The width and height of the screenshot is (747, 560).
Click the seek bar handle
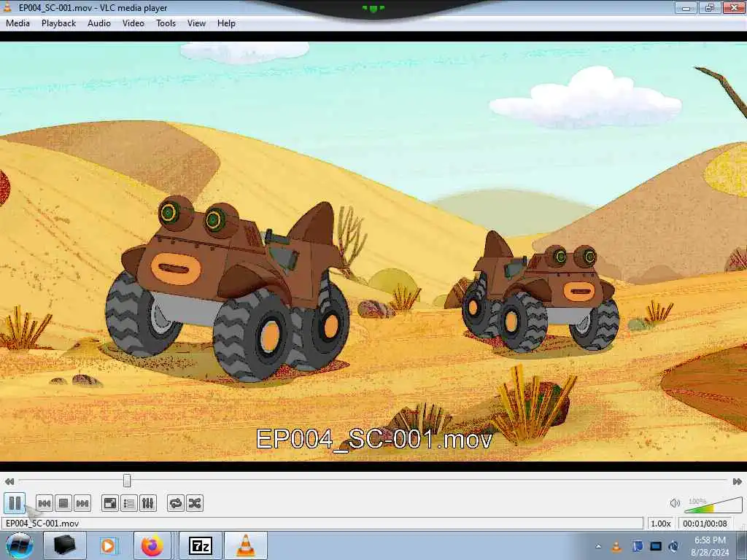(x=127, y=481)
